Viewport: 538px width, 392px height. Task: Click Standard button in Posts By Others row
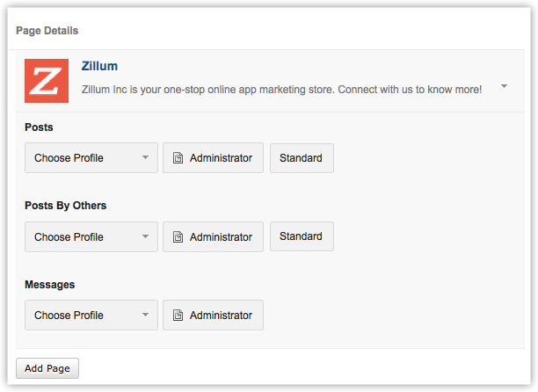pos(301,236)
